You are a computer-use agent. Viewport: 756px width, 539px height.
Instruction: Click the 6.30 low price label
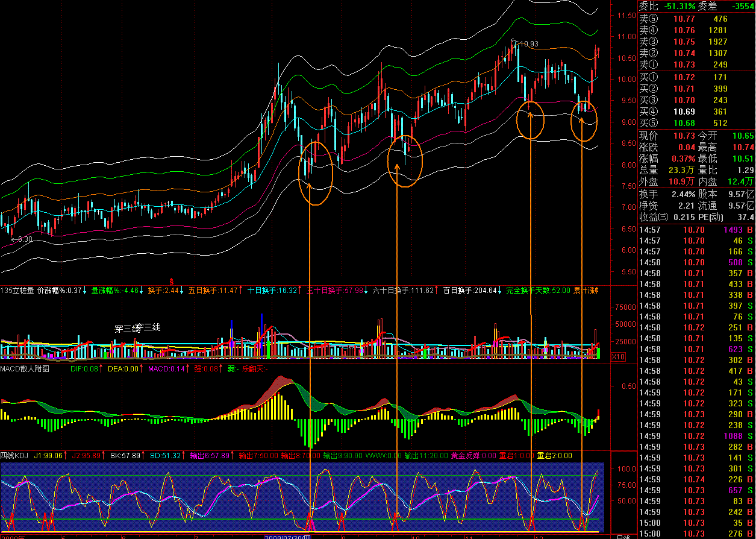coord(24,239)
